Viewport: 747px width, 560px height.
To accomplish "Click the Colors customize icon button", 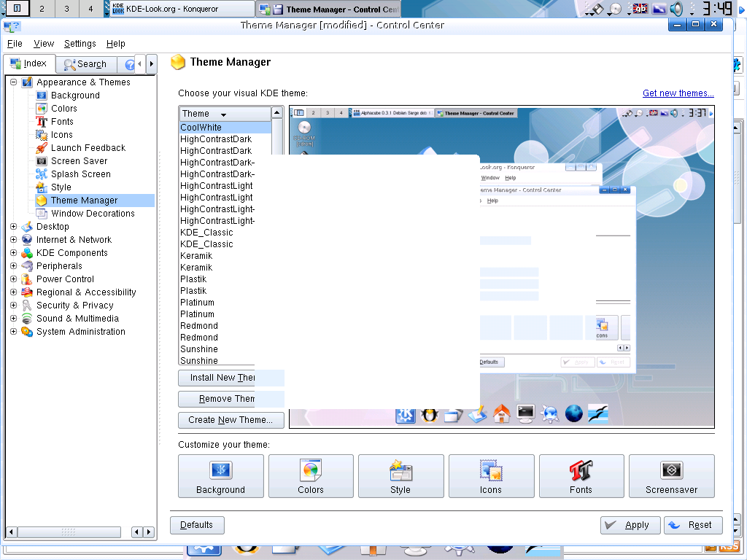I will (x=311, y=476).
